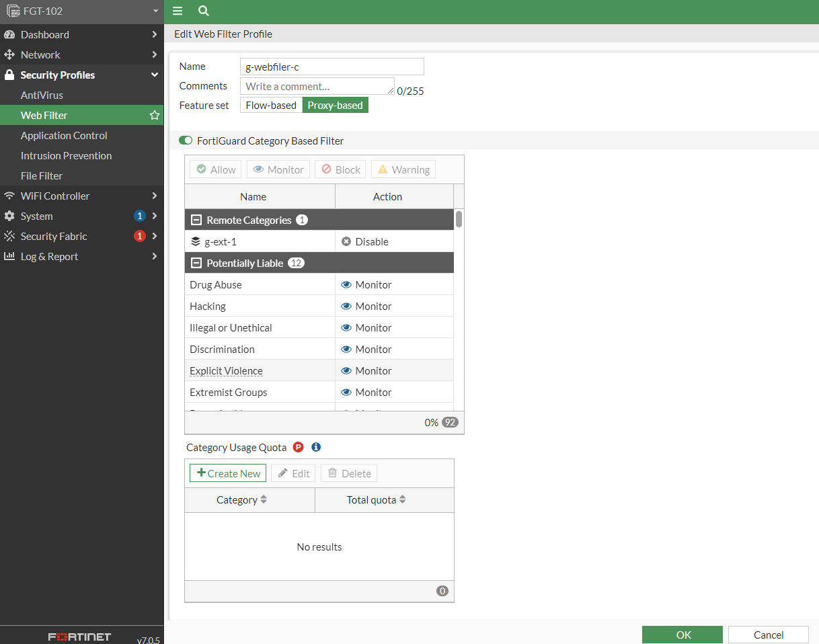Collapse the Security Profiles chevron
Image resolution: width=819 pixels, height=644 pixels.
(155, 75)
